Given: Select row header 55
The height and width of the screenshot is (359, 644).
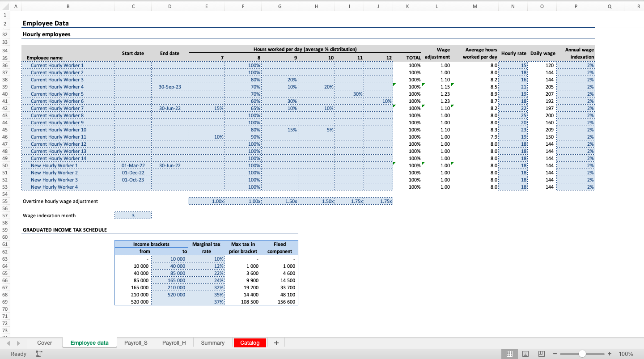Looking at the screenshot, I should 5,201.
